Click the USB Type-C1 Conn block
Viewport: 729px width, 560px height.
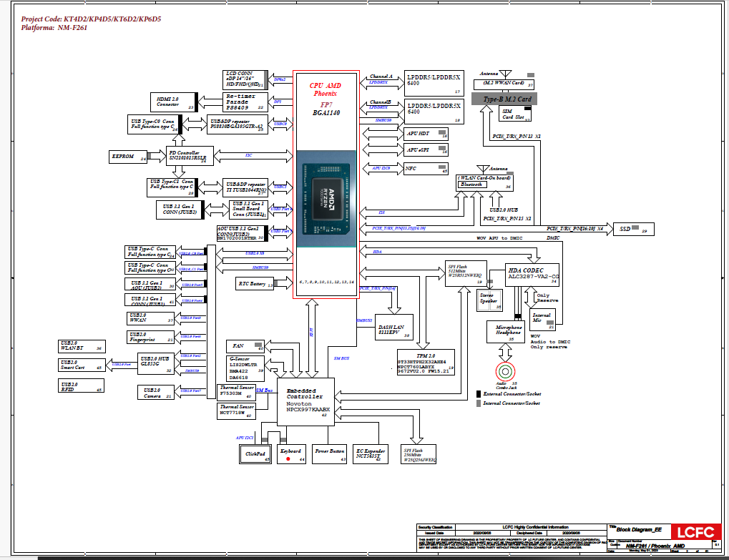(x=172, y=187)
